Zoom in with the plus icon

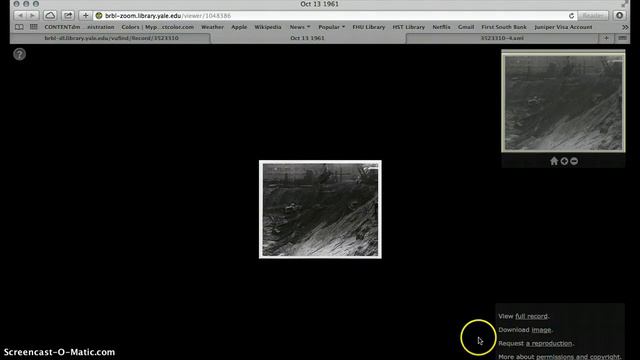tap(564, 161)
